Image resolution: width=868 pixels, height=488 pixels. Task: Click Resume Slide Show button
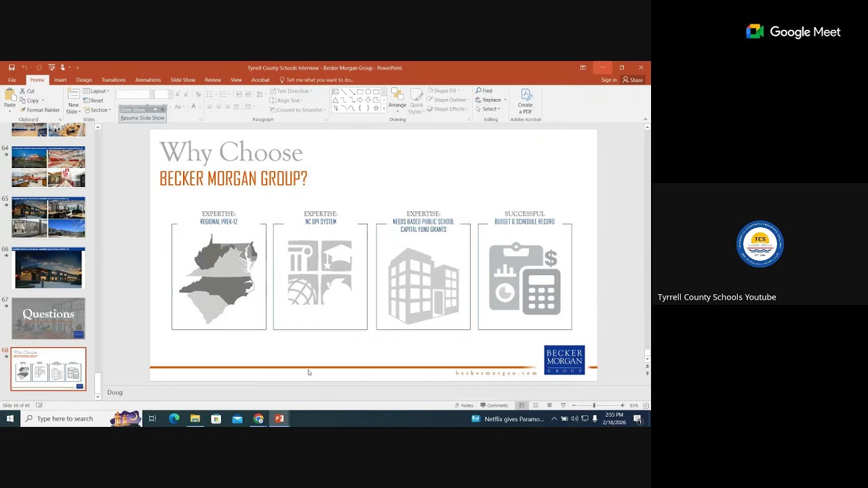coord(142,118)
